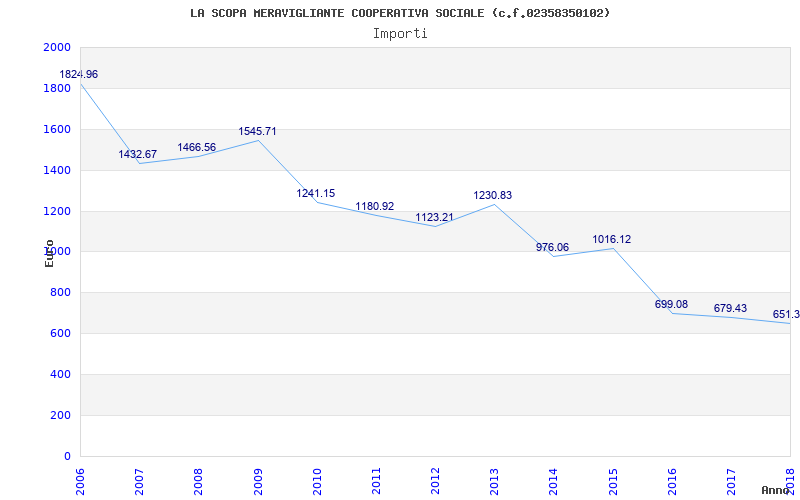The image size is (800, 500).
Task: Click y-axis tick label 1800
Action: (x=57, y=88)
